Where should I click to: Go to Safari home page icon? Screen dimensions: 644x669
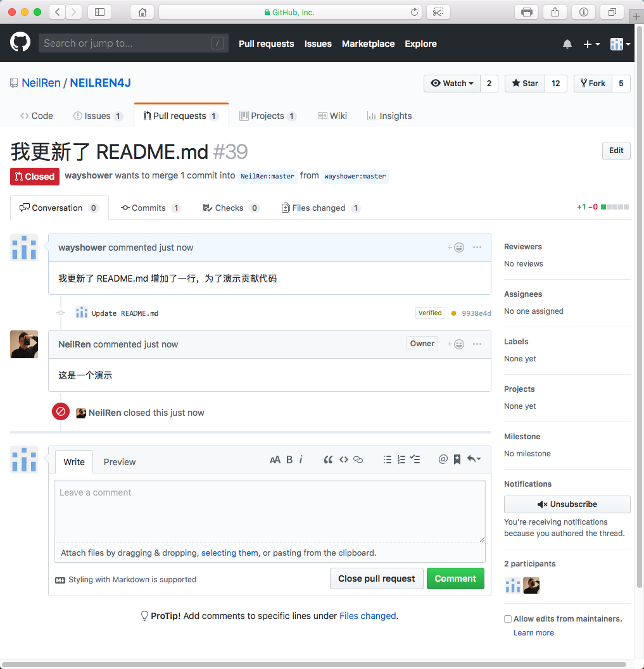click(142, 12)
